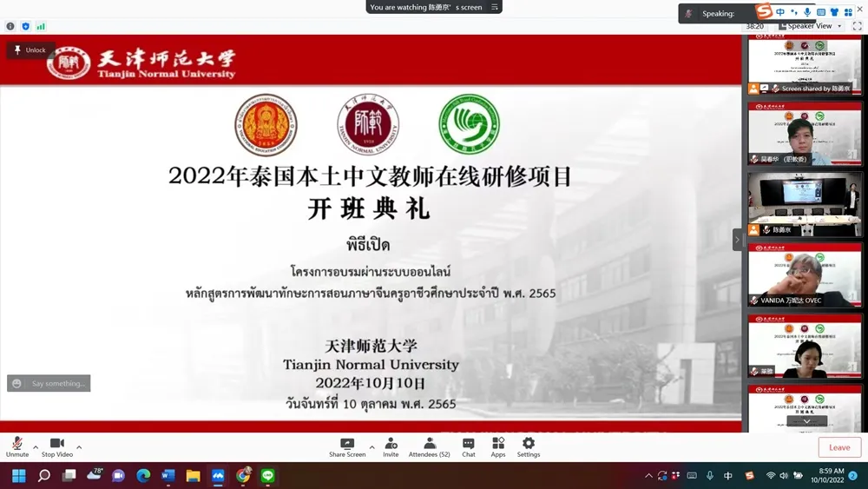Enter full screen mode icon
Image resolution: width=868 pixels, height=489 pixels.
tap(858, 26)
